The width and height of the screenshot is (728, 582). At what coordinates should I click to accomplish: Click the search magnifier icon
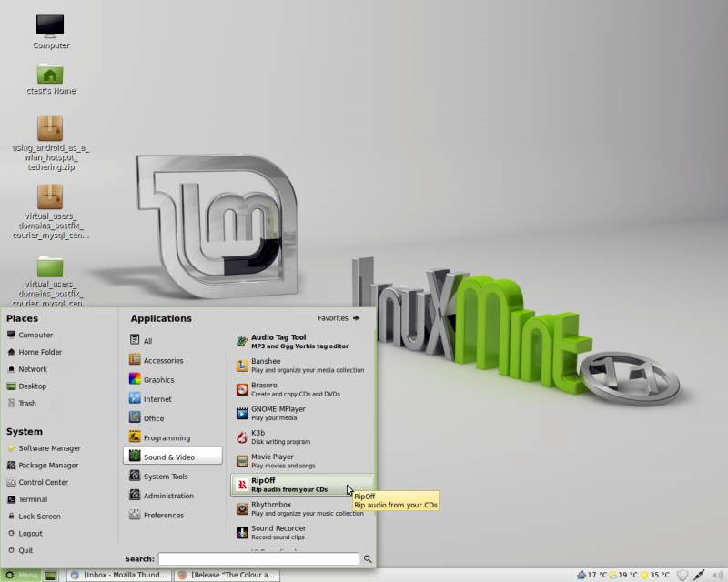pyautogui.click(x=368, y=559)
